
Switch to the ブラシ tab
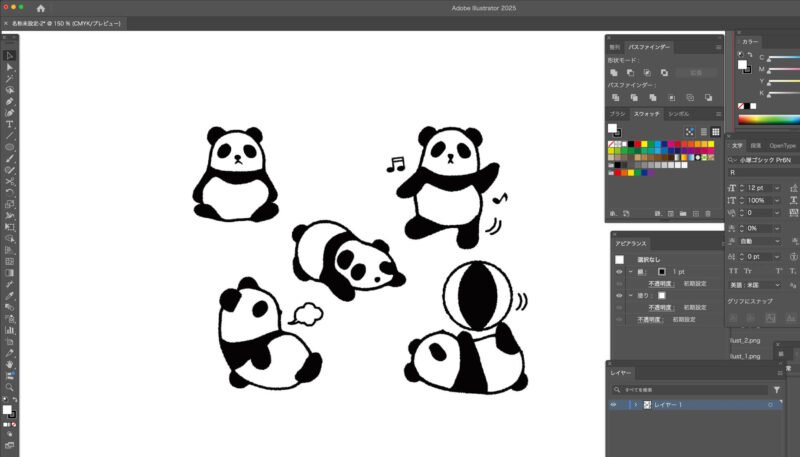tap(617, 114)
